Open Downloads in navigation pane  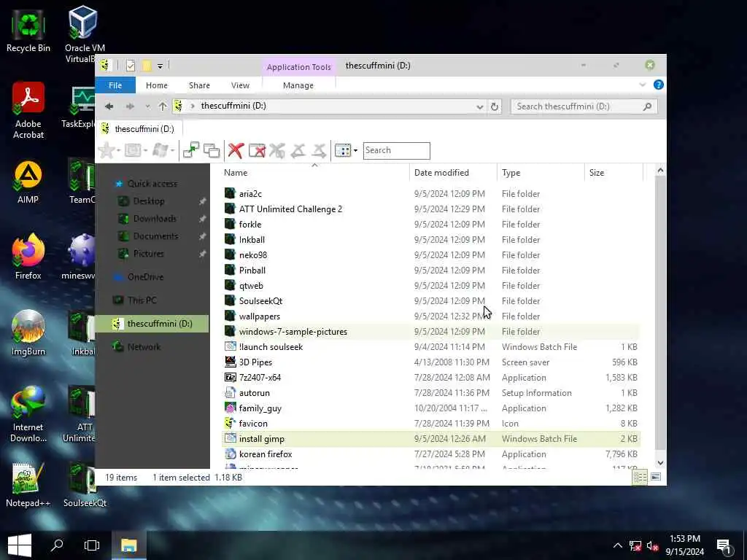pos(155,219)
